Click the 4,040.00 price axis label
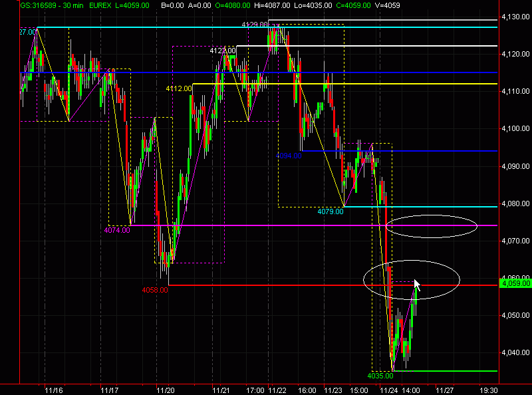The height and width of the screenshot is (395, 532). (x=515, y=352)
